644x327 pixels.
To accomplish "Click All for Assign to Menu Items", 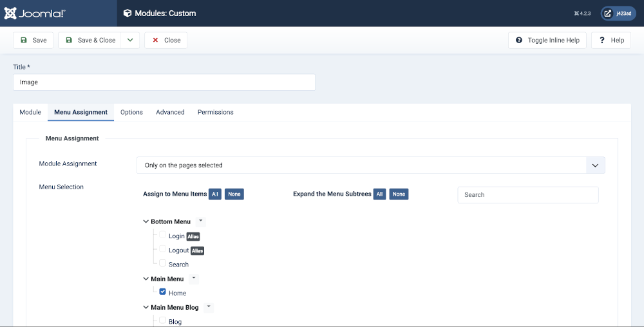I will click(x=215, y=194).
